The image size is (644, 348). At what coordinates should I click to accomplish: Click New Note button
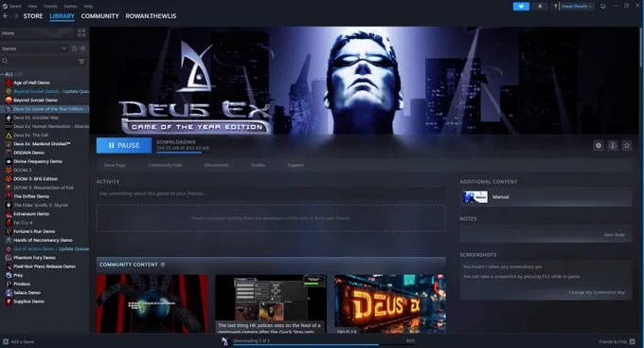(x=615, y=234)
